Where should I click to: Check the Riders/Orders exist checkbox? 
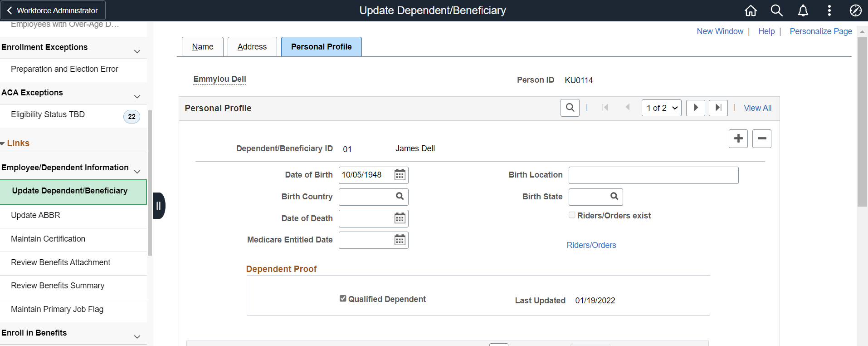coord(572,215)
